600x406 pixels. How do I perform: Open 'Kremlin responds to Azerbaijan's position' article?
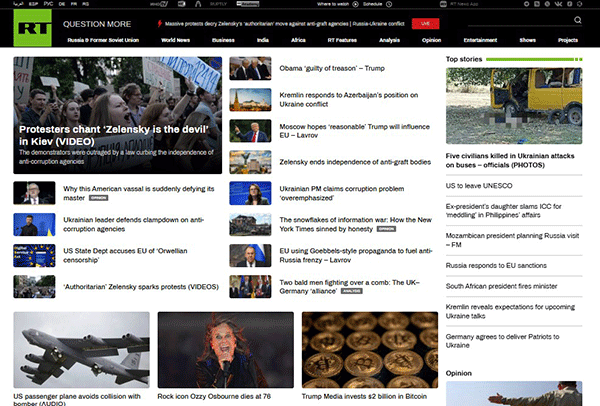point(349,99)
